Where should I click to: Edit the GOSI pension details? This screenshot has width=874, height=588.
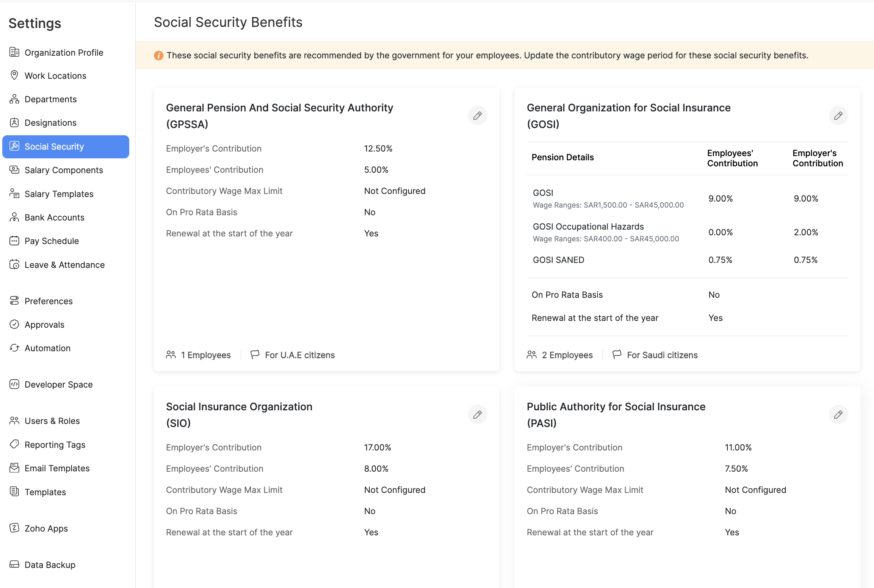[x=838, y=116]
